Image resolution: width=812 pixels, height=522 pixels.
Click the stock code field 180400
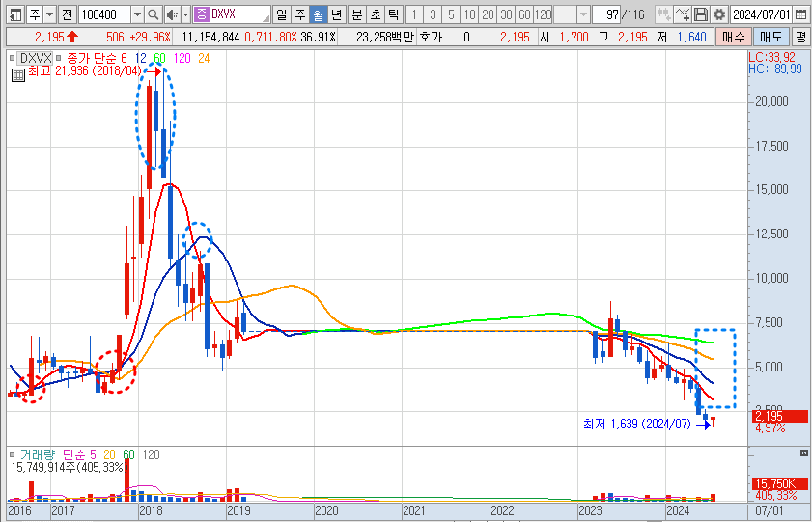point(105,14)
